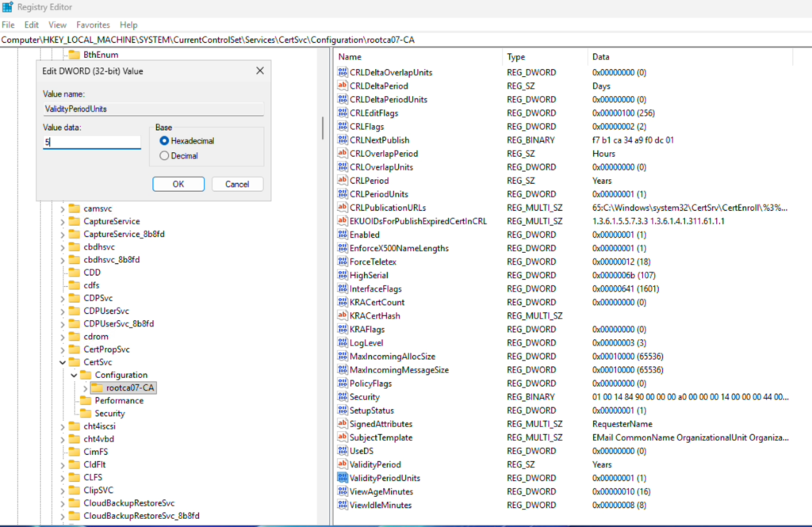Click the Value data input field

point(92,142)
